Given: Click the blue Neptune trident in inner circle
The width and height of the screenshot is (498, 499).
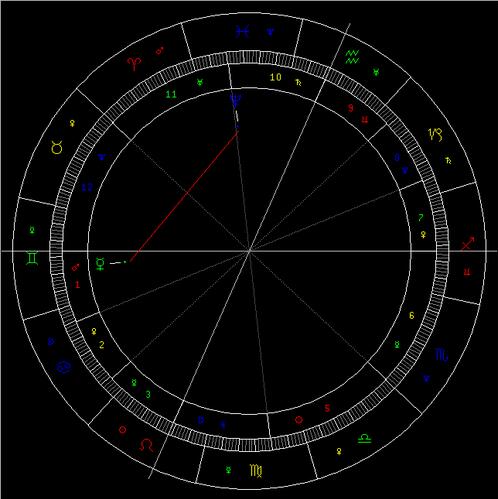Looking at the screenshot, I should coord(236,101).
